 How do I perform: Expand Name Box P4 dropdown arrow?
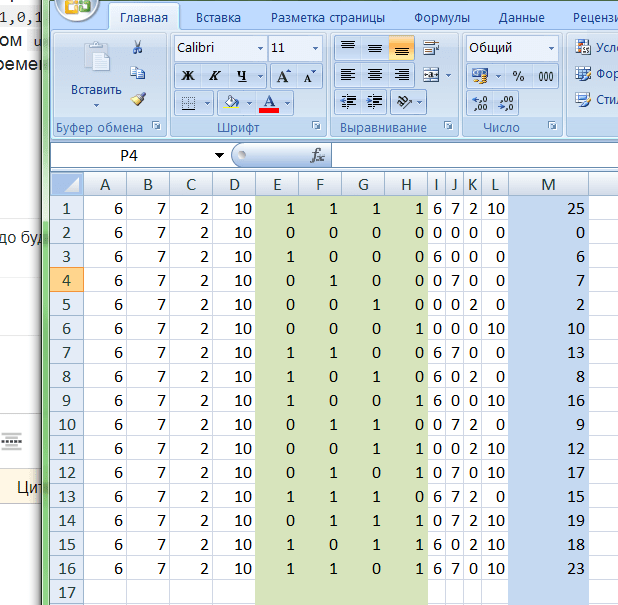(x=220, y=155)
